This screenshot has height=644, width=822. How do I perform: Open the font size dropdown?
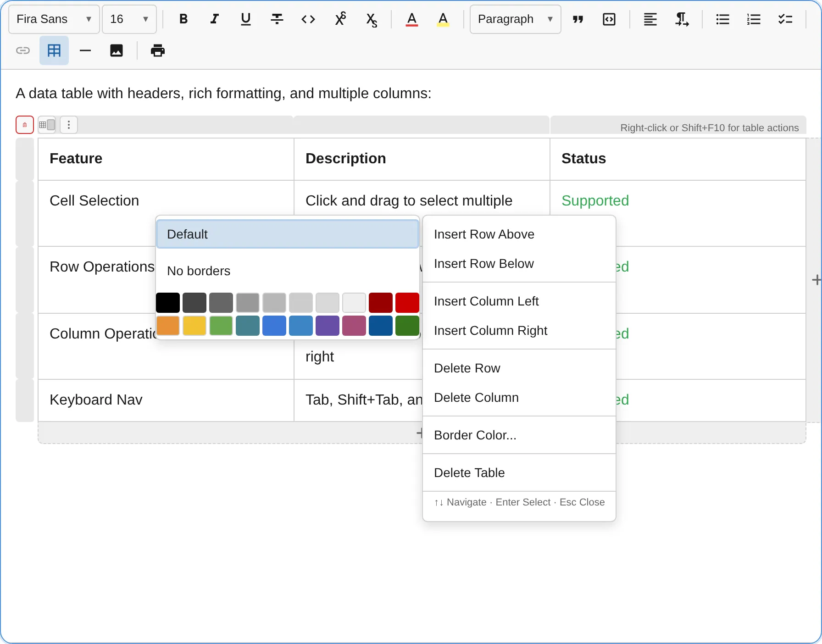coord(129,19)
